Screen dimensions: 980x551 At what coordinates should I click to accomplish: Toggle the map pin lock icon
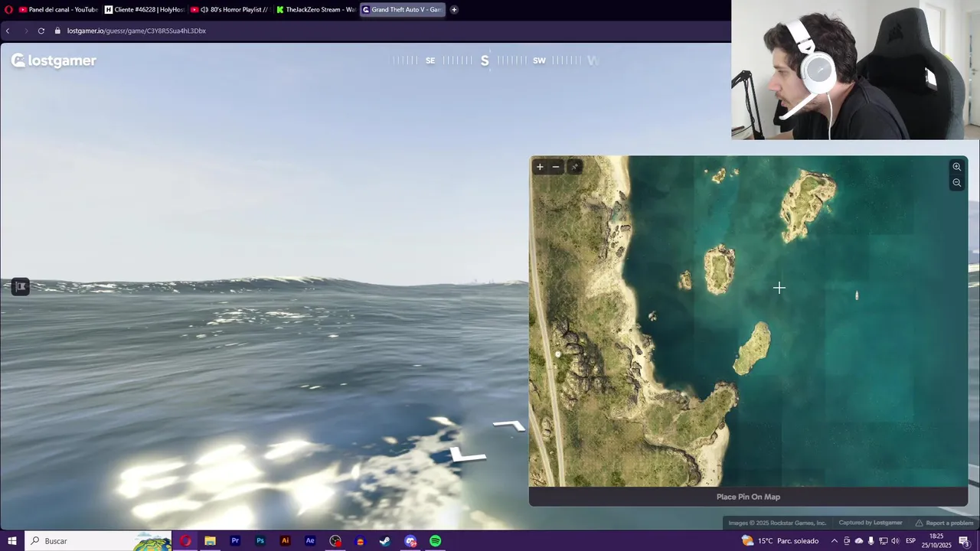574,167
